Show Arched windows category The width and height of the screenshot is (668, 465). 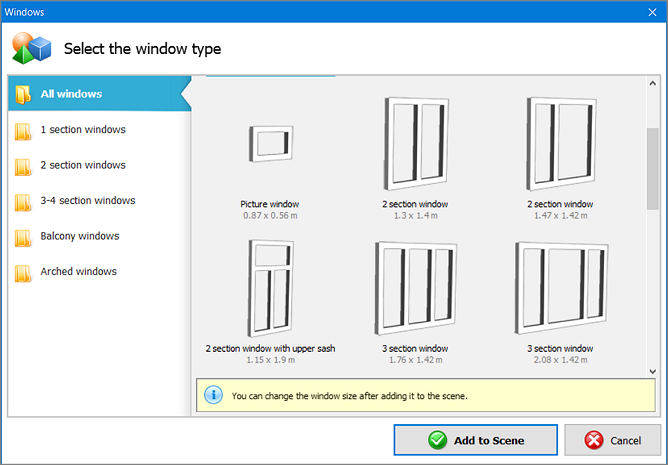(99, 271)
